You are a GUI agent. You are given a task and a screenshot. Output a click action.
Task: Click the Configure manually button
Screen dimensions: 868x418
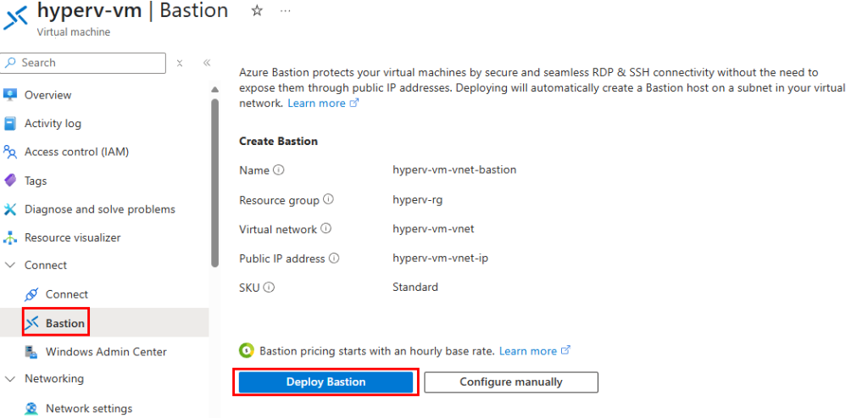(x=511, y=382)
